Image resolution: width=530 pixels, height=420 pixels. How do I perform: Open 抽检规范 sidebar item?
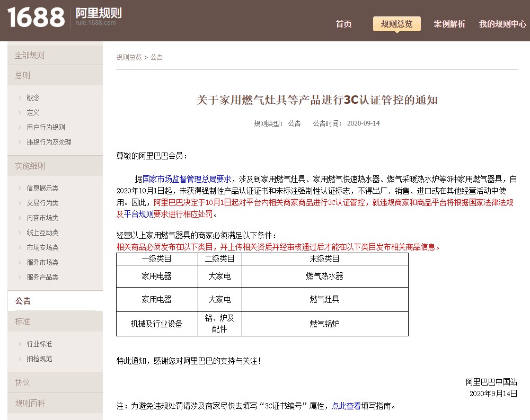40,359
